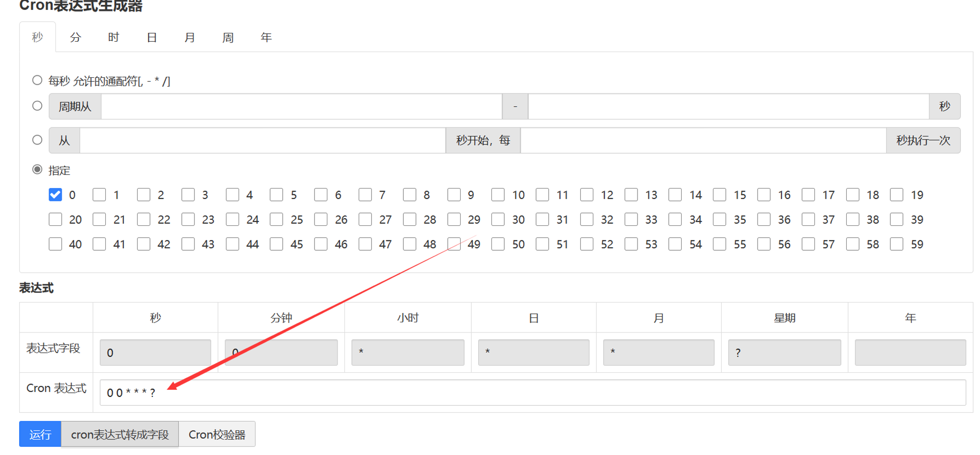
Task: Check the box for second 15
Action: click(719, 195)
